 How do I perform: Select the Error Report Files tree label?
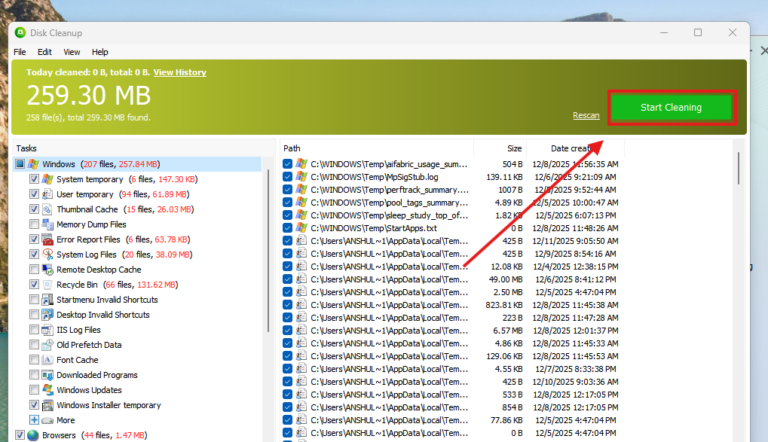point(88,240)
